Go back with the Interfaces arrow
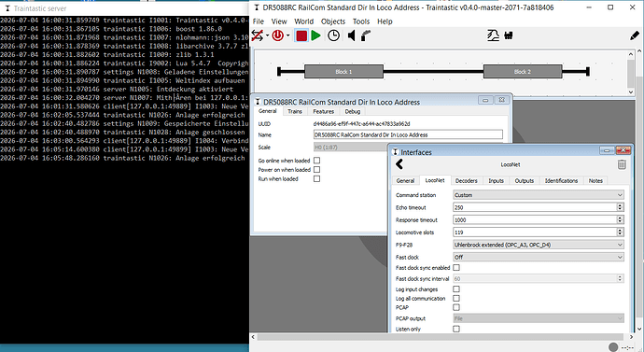The height and width of the screenshot is (352, 644). click(399, 164)
